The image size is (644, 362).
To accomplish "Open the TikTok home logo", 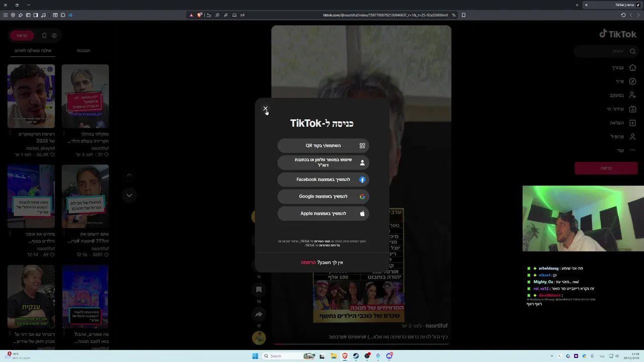I will pyautogui.click(x=618, y=34).
